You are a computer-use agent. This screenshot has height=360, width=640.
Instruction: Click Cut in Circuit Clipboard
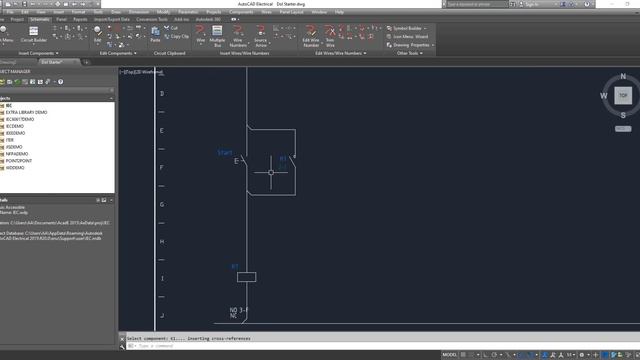click(171, 28)
